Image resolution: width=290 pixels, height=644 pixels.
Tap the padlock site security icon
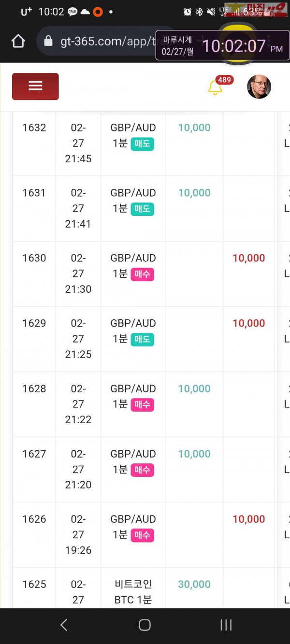pos(48,42)
